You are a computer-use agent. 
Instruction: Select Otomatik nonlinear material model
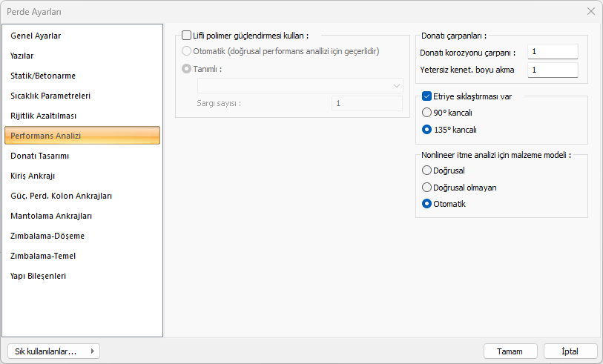coord(426,204)
